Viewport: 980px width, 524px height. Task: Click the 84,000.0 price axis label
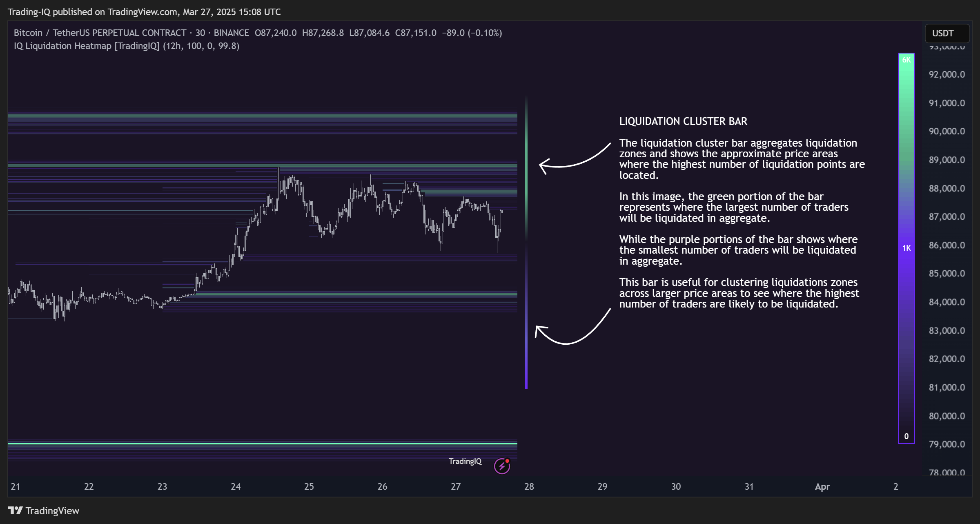947,302
